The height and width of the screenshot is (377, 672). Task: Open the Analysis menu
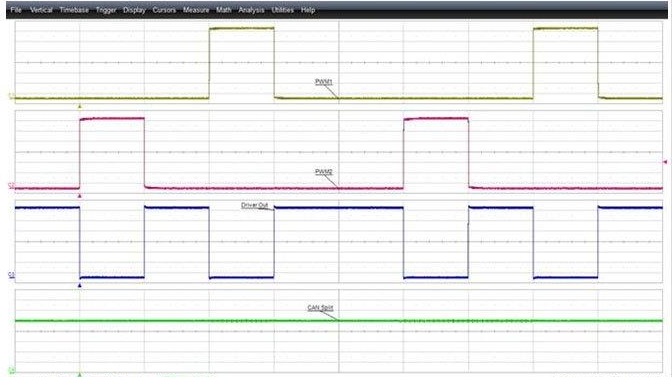251,9
